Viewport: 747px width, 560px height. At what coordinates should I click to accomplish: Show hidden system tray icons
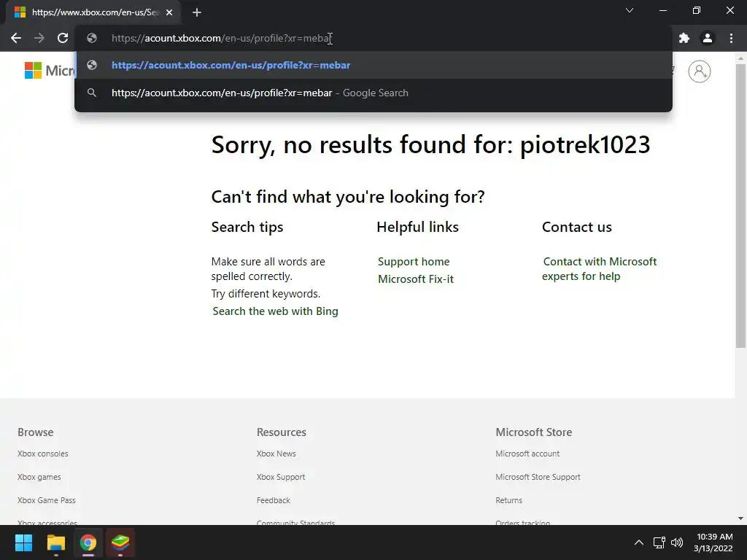[x=639, y=542]
